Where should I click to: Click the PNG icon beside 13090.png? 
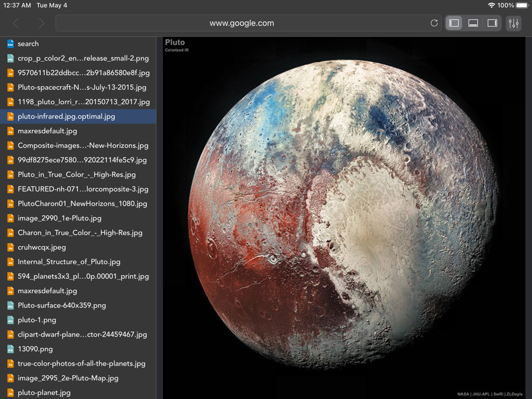point(10,349)
